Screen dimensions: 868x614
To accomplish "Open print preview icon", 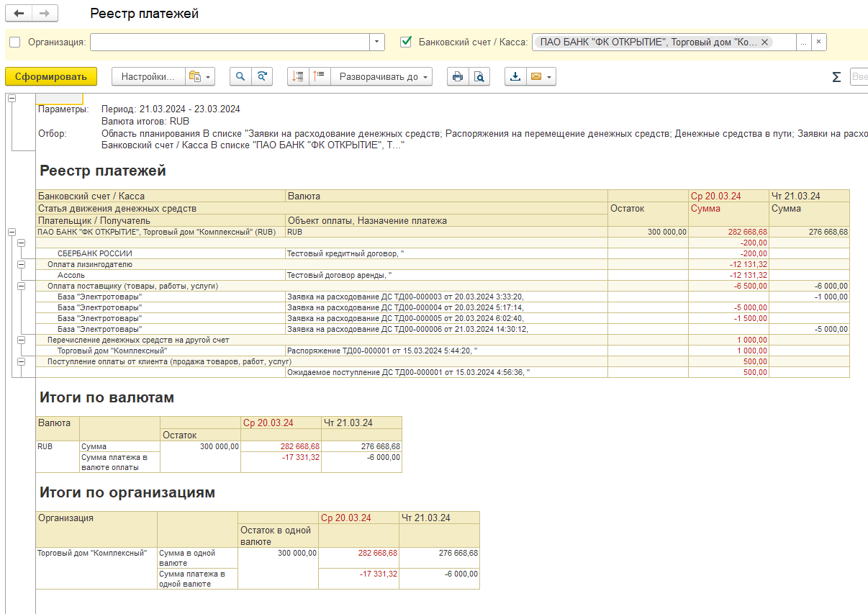I will (x=479, y=76).
